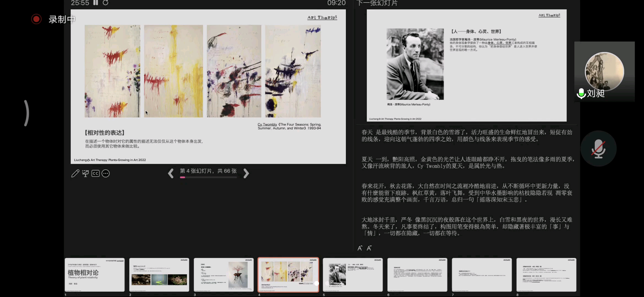Click the 09:20 clock time
The width and height of the screenshot is (644, 297).
click(x=336, y=3)
